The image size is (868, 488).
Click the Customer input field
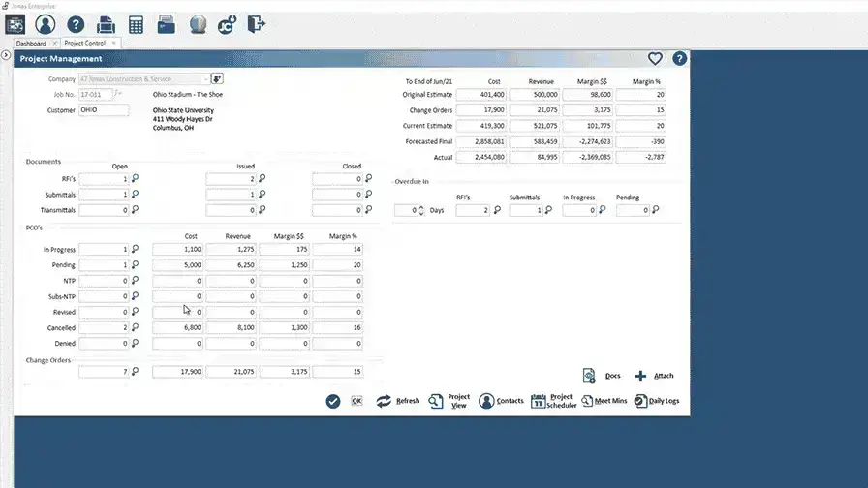[103, 110]
